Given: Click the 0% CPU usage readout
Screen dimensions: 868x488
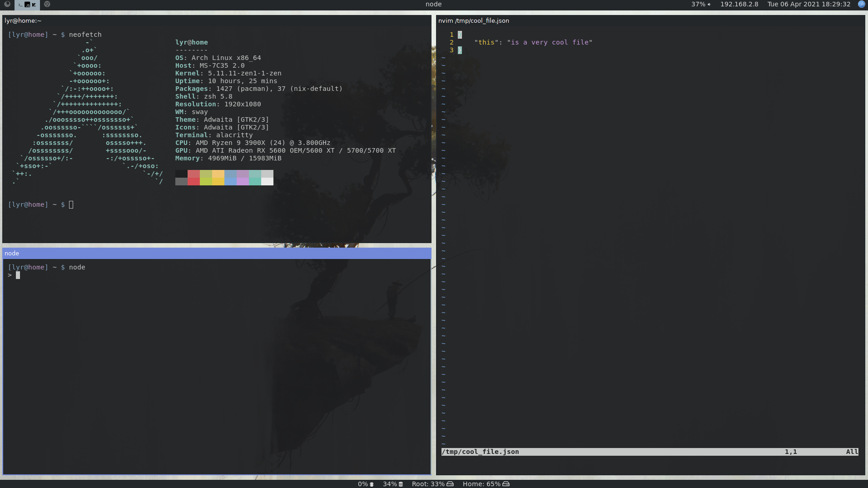Looking at the screenshot, I should [x=363, y=484].
